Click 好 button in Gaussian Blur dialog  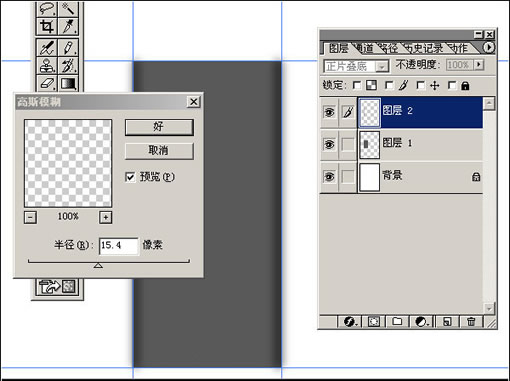click(x=159, y=127)
